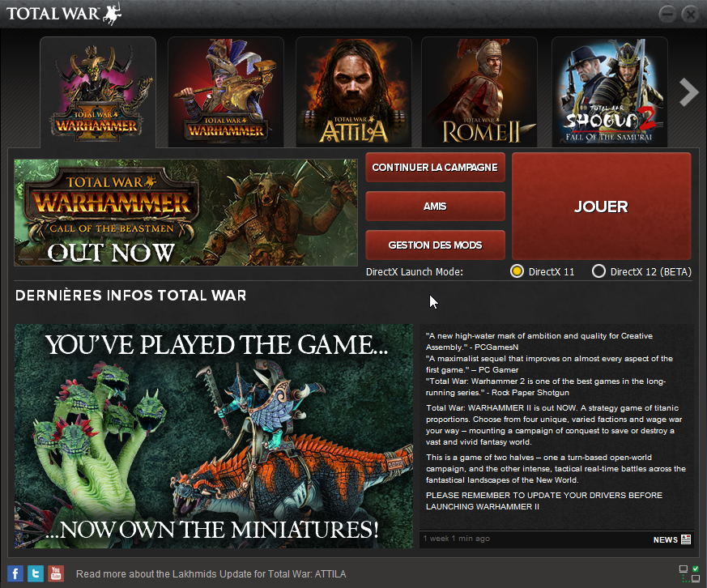Select the DirectX 11 radio button

click(x=517, y=271)
